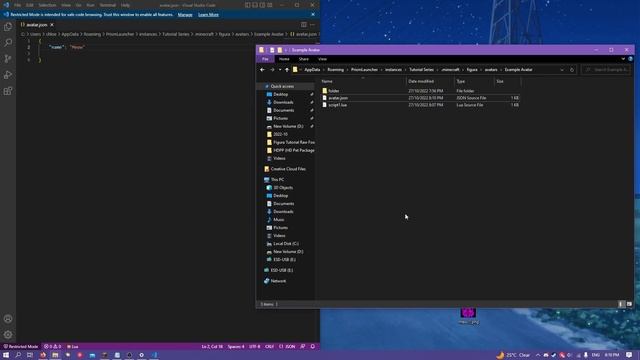Close the avatar.json editor tab
This screenshot has height=360, width=640.
[52, 25]
